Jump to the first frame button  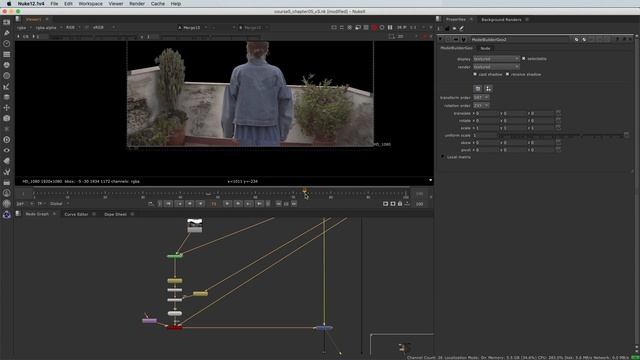click(168, 203)
